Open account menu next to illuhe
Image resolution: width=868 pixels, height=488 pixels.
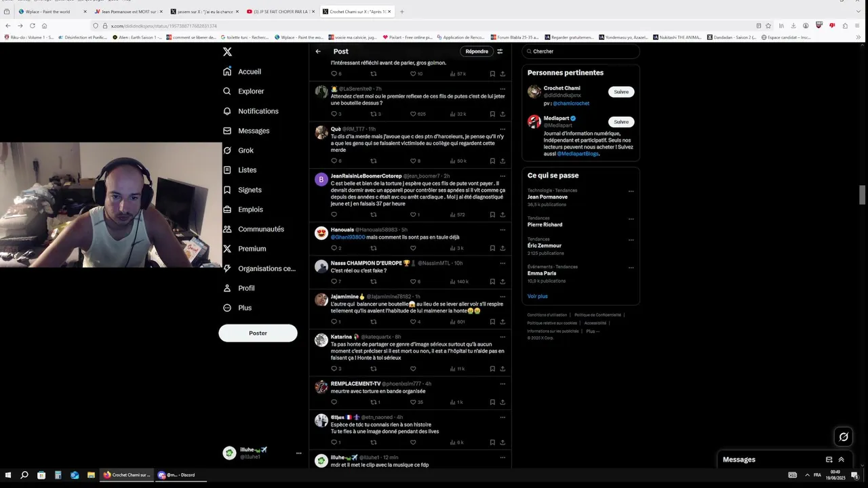tap(298, 453)
